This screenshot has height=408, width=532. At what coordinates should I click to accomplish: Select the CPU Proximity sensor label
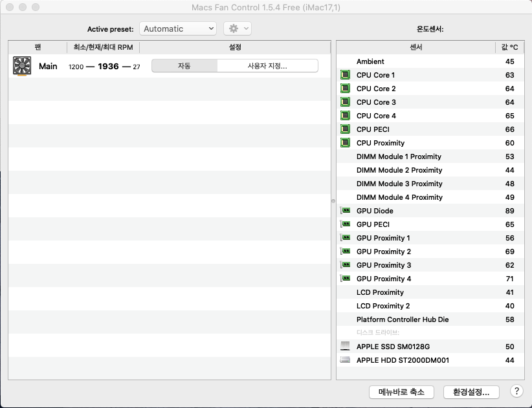[381, 143]
